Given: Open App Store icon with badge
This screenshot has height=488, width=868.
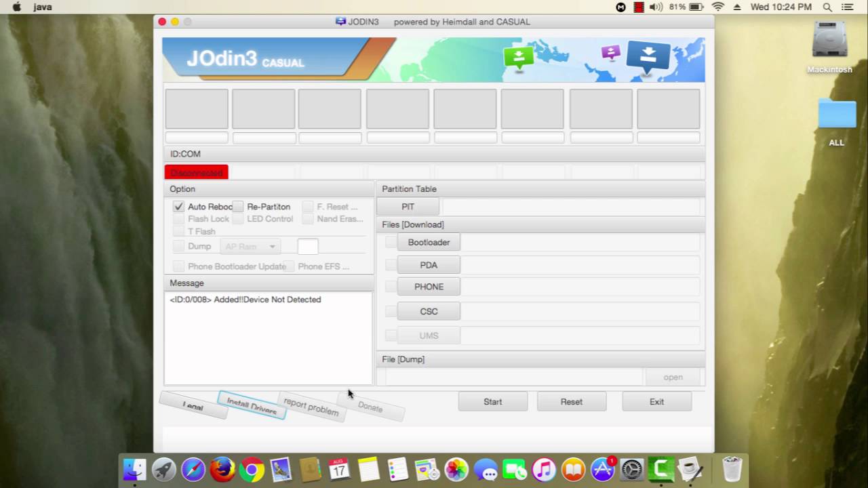Looking at the screenshot, I should [x=602, y=469].
